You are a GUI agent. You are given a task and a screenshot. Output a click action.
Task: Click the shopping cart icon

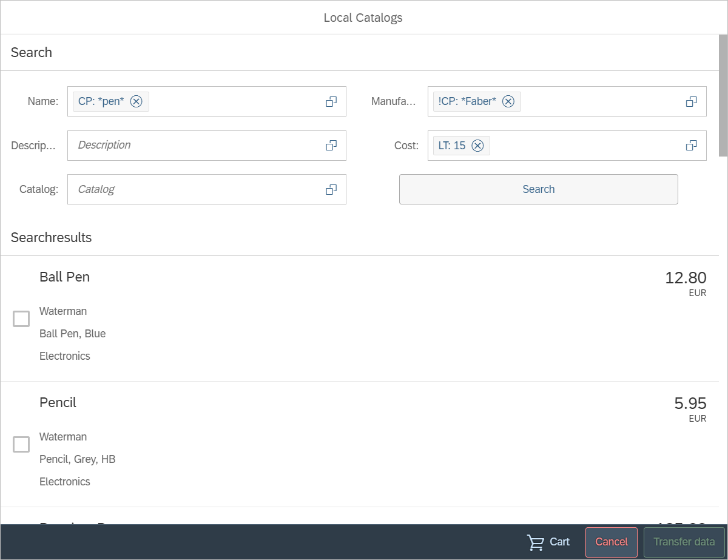point(536,542)
